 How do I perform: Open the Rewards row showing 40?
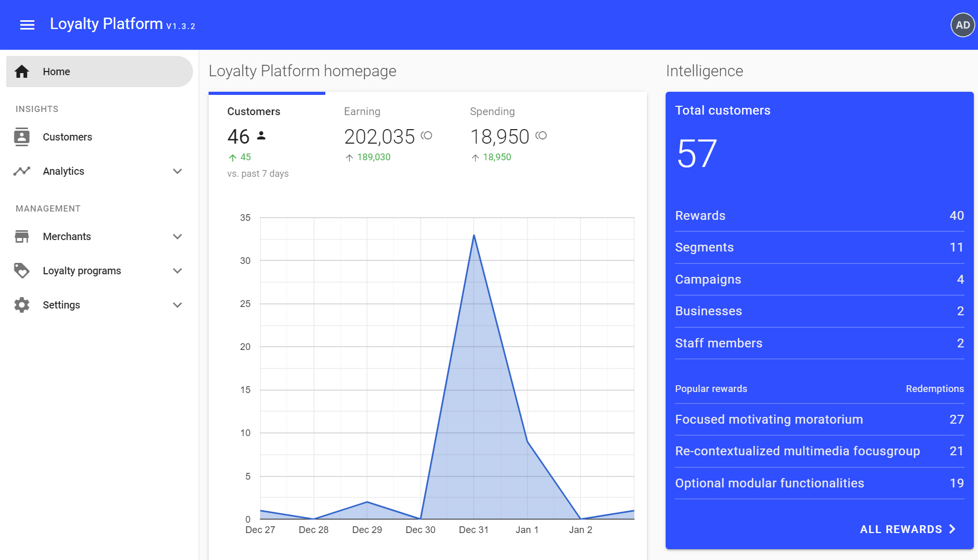820,216
